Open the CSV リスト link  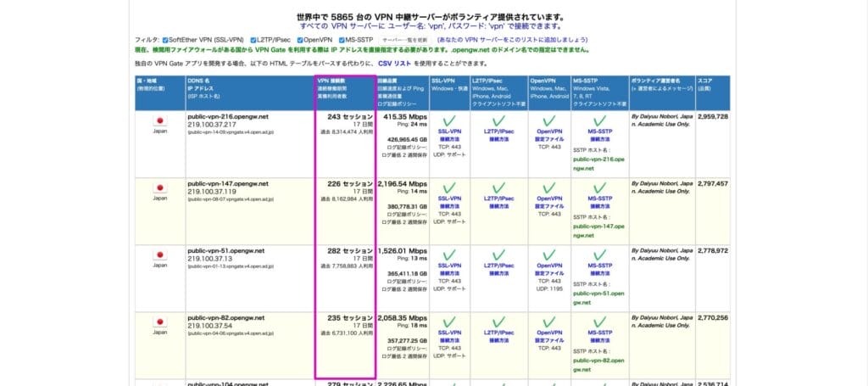[x=394, y=64]
